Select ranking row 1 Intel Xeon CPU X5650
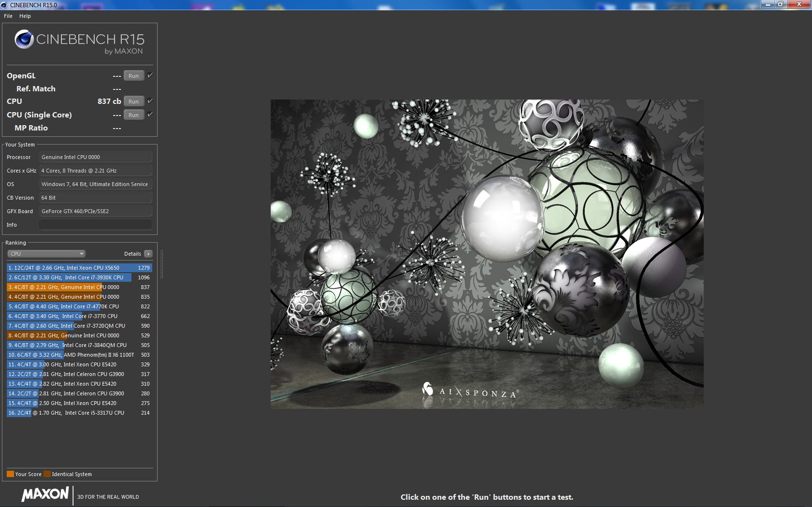 pyautogui.click(x=79, y=268)
